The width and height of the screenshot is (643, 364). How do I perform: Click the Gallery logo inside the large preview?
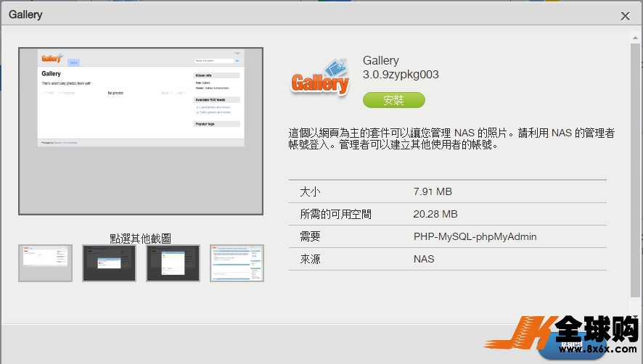[x=52, y=58]
